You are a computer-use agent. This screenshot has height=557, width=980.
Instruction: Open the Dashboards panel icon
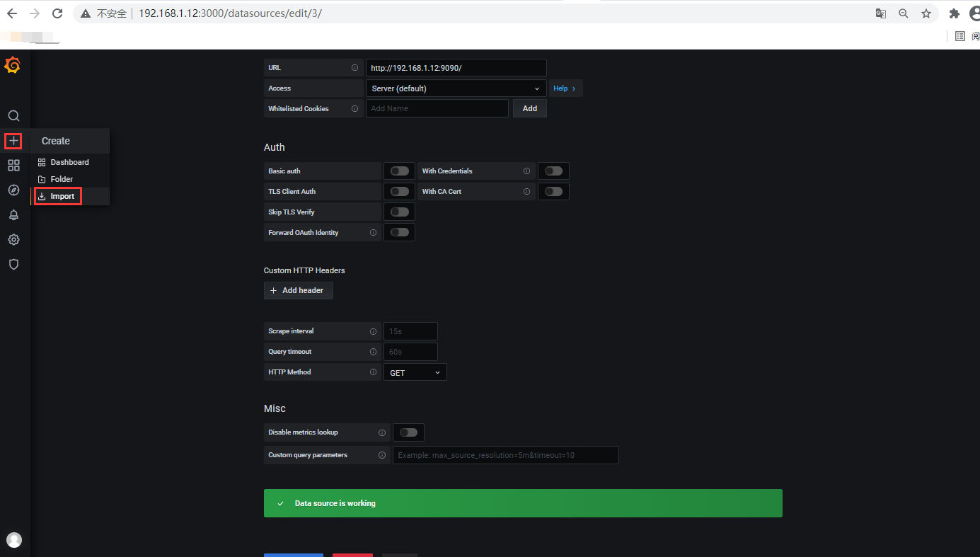click(x=13, y=165)
